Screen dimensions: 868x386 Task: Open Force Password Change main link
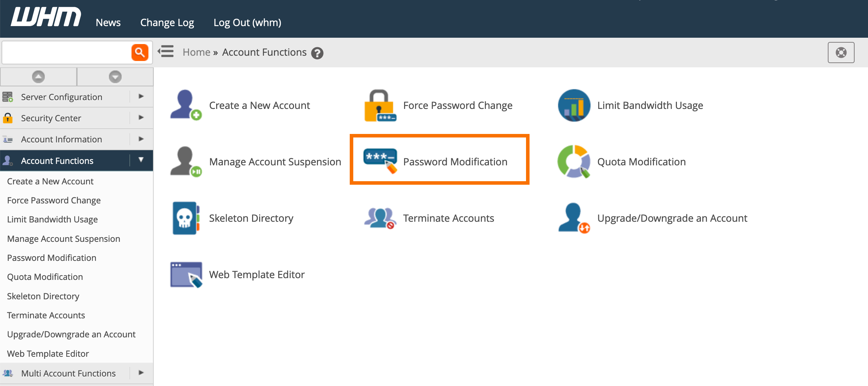[458, 105]
